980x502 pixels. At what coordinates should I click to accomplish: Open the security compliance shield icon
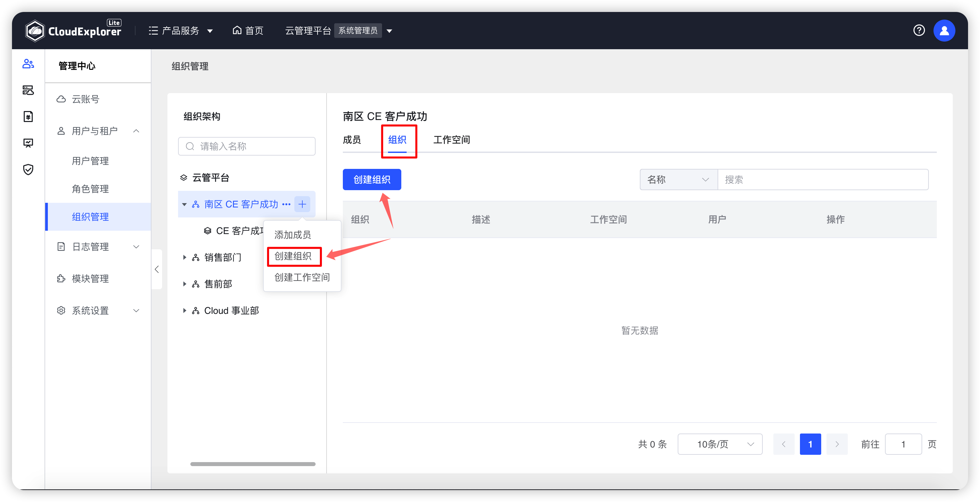pos(28,169)
